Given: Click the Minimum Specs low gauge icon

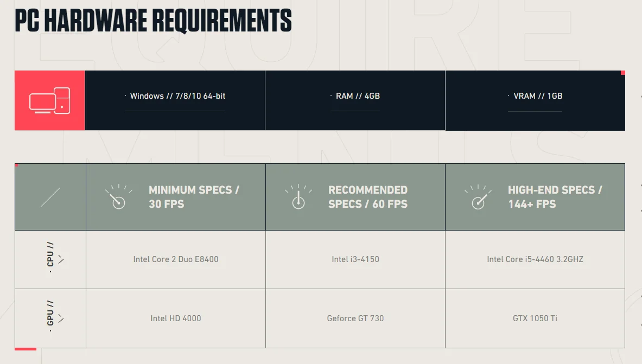Looking at the screenshot, I should click(x=118, y=197).
